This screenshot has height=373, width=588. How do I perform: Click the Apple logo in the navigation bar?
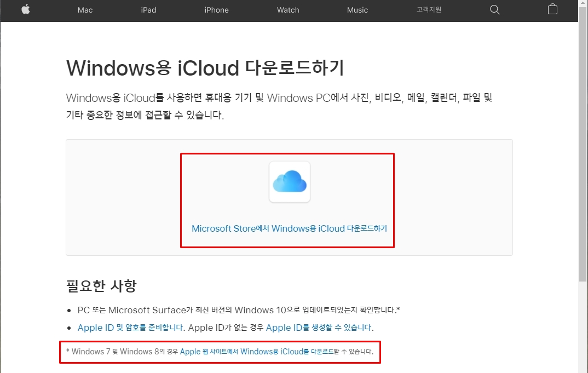point(26,9)
